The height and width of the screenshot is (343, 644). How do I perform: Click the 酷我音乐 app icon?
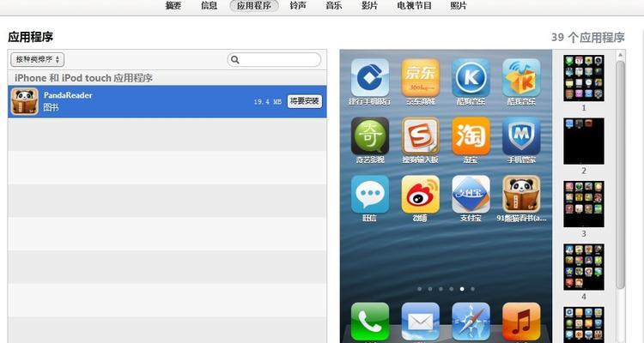point(521,77)
